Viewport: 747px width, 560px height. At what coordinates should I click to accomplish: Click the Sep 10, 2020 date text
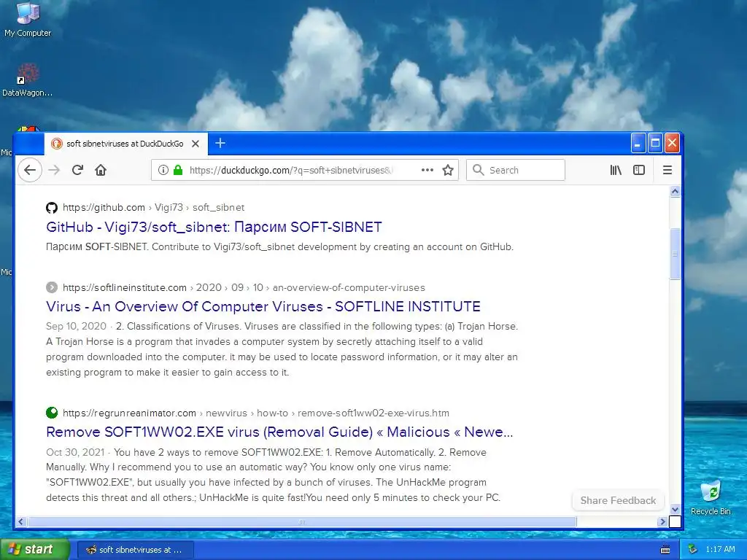tap(76, 326)
